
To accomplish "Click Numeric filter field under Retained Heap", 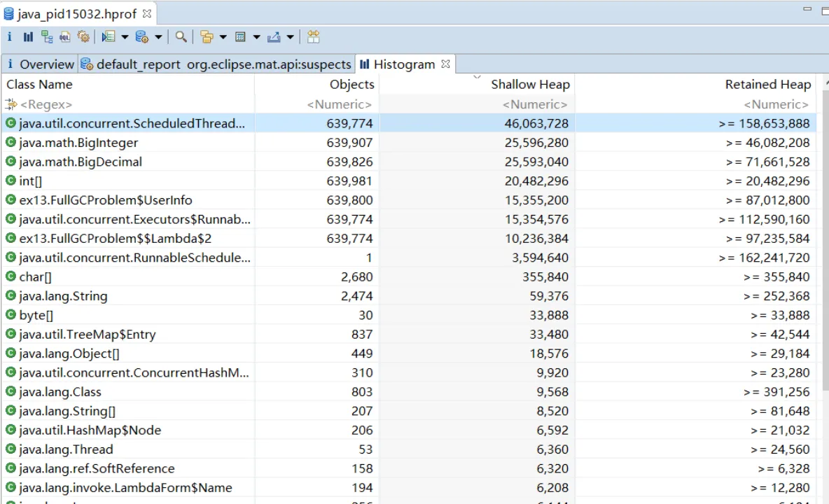I will [x=696, y=104].
